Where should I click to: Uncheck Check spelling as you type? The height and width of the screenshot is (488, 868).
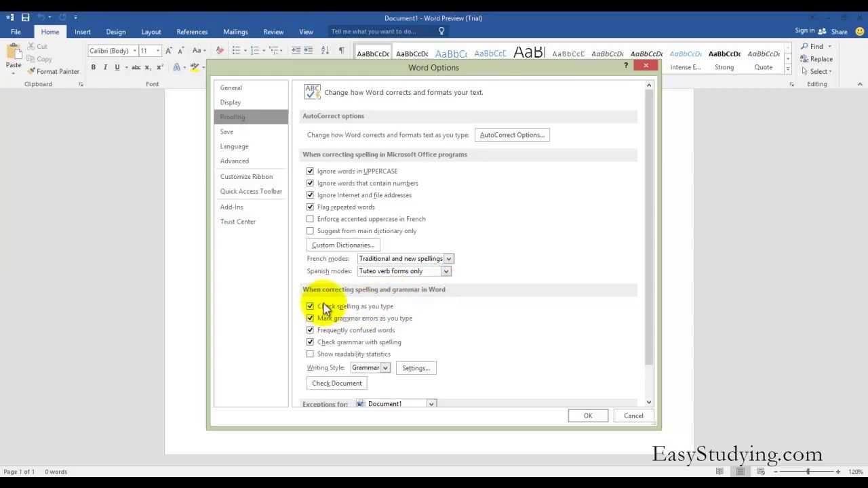[310, 306]
